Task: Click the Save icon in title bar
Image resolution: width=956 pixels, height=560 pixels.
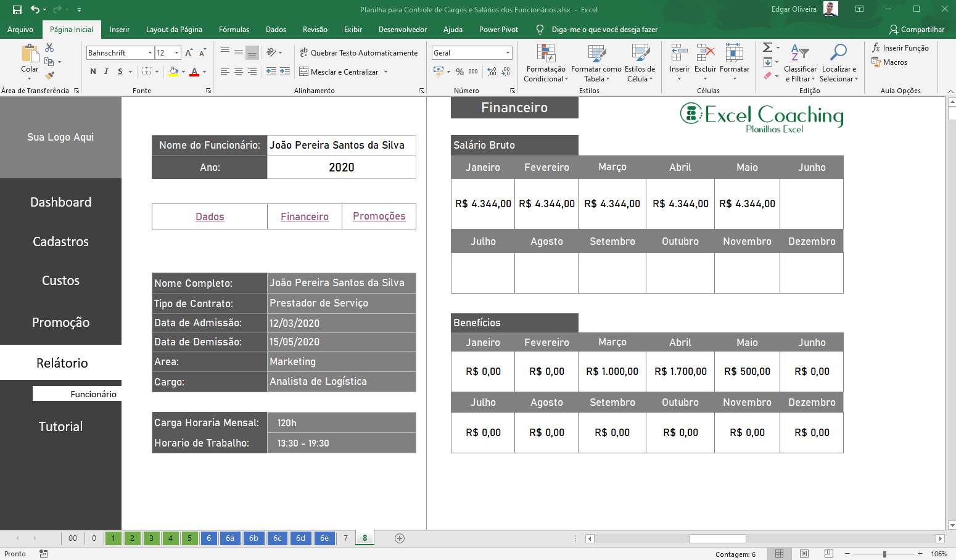Action: pyautogui.click(x=17, y=9)
